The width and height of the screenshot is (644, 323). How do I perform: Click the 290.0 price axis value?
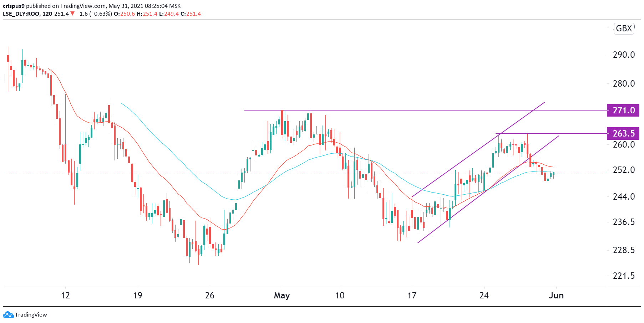pyautogui.click(x=624, y=55)
